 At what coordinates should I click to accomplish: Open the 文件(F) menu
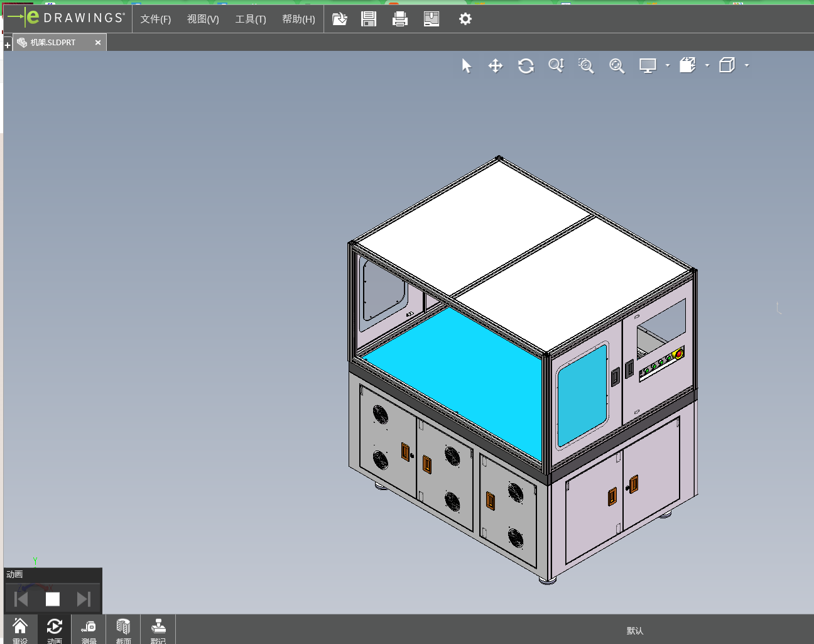(x=155, y=19)
